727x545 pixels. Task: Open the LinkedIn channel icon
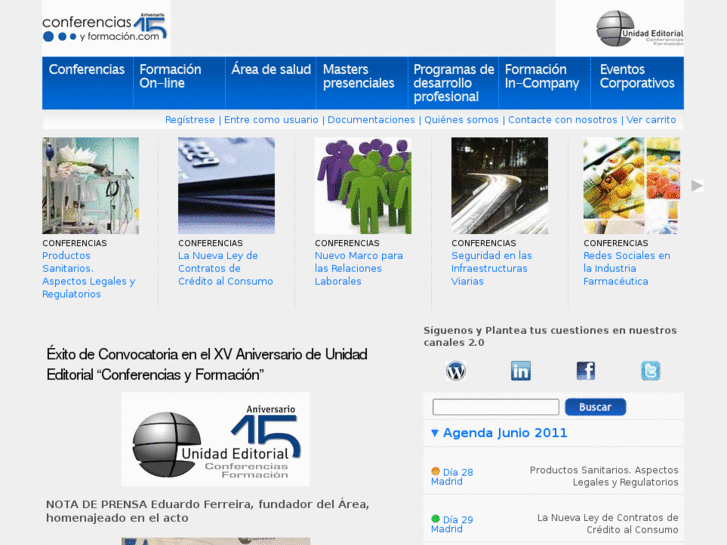point(521,371)
